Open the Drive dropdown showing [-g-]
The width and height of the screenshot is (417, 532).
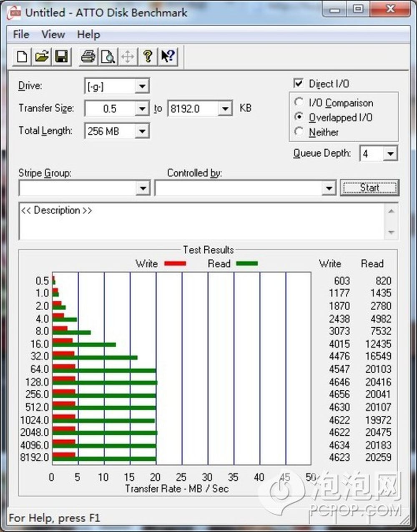coord(142,86)
